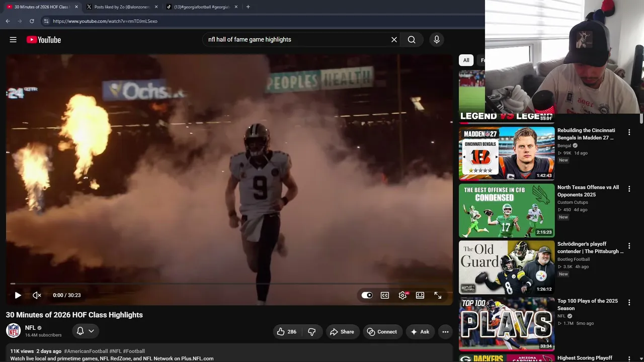
Task: Share this video
Action: click(x=342, y=332)
